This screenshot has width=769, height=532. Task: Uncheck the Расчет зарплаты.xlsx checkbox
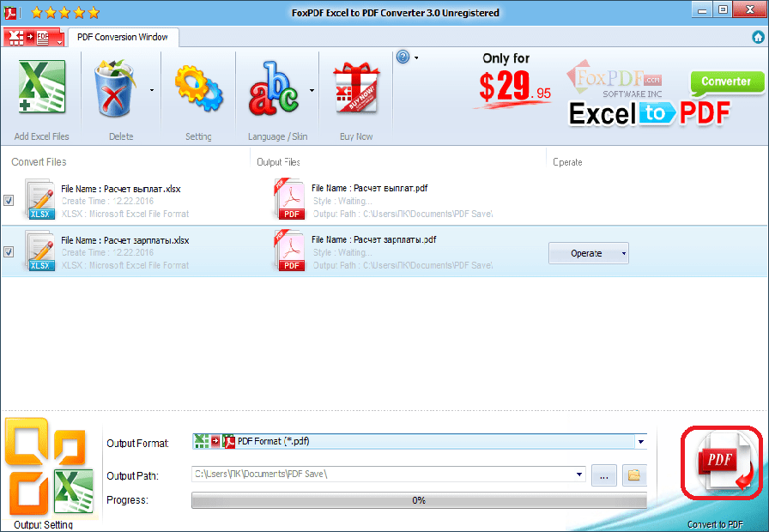point(9,252)
